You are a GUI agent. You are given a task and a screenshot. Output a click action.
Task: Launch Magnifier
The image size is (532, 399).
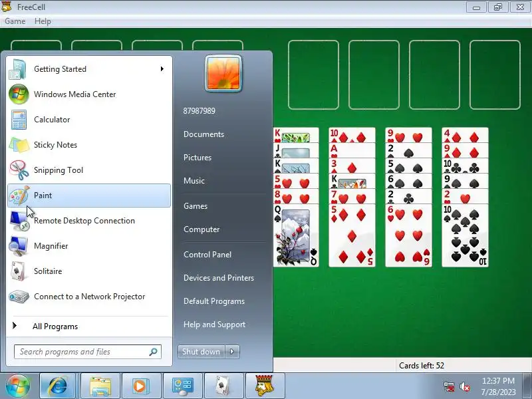89,246
